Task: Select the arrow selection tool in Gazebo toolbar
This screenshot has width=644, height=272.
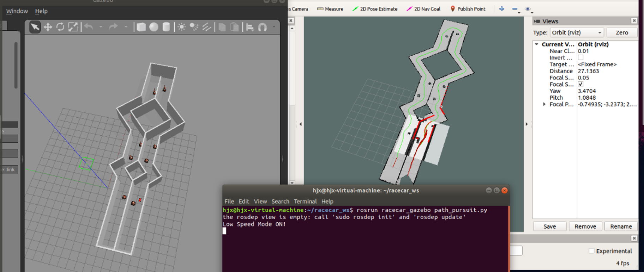Action: [x=35, y=27]
